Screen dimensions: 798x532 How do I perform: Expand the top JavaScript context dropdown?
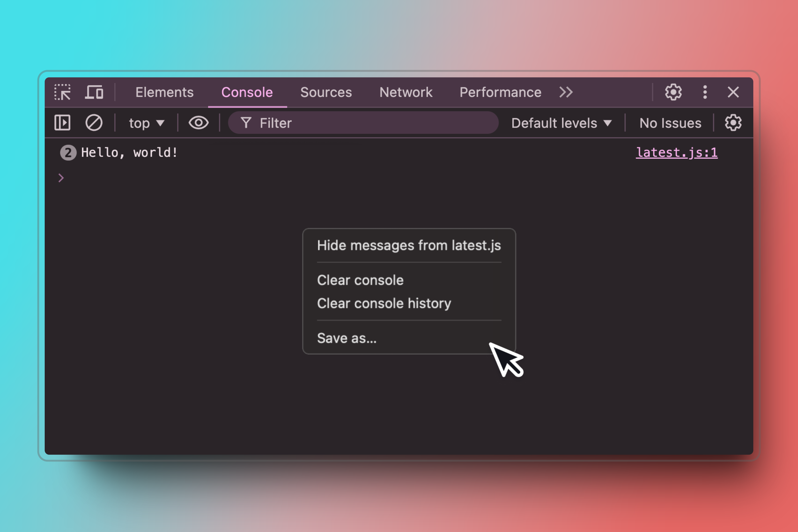[146, 123]
